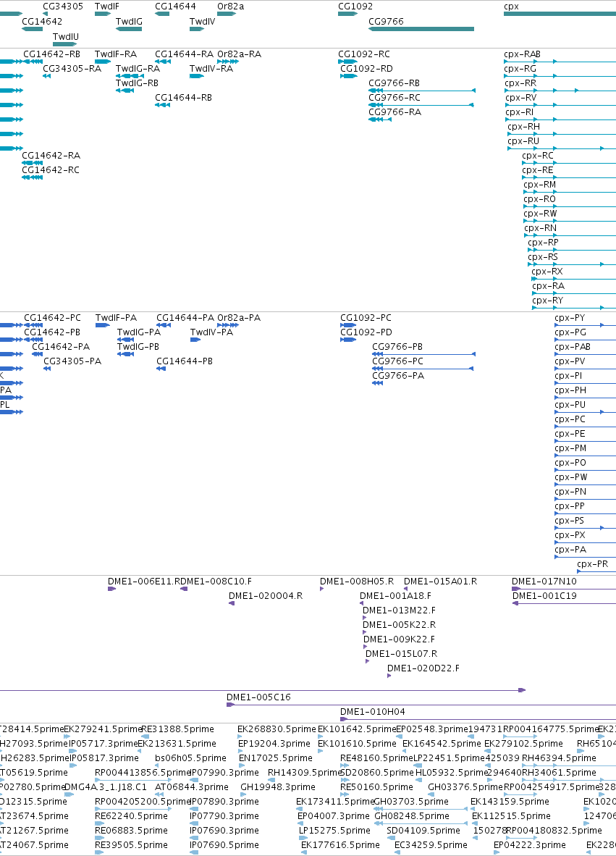The width and height of the screenshot is (616, 856).
Task: Select transcript Or82a-RA label
Action: click(239, 54)
